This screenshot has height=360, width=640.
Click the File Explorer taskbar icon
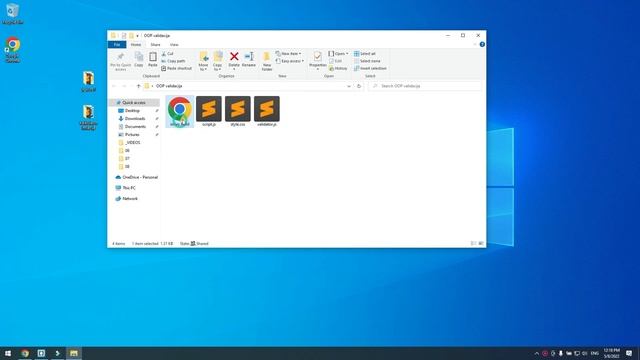(x=73, y=353)
